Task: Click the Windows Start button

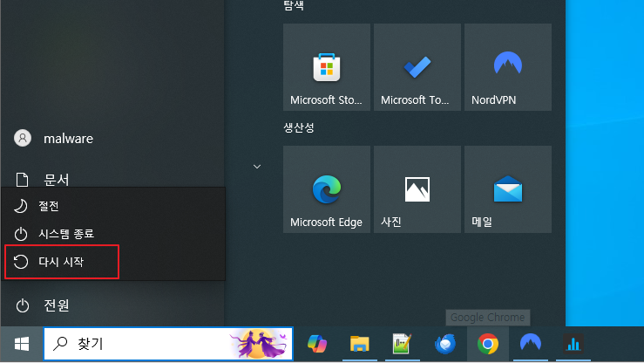Action: 22,344
